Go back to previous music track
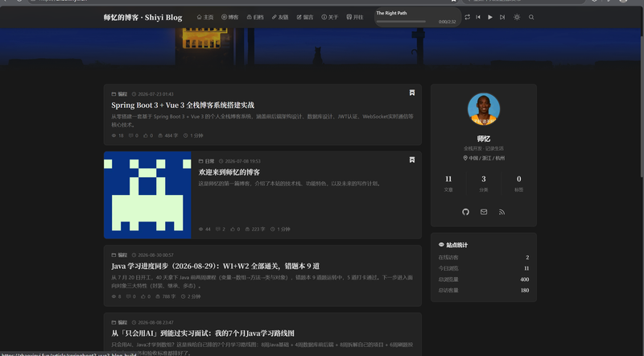644x356 pixels. point(478,17)
